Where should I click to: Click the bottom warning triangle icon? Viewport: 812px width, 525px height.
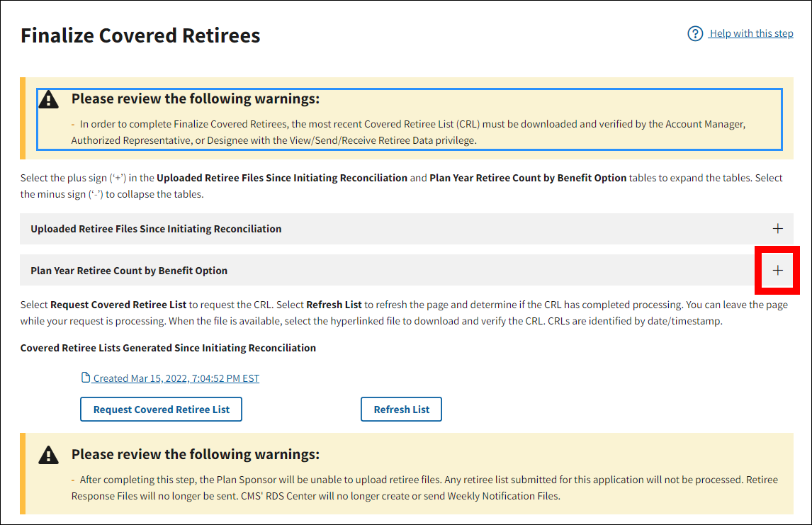coord(49,455)
